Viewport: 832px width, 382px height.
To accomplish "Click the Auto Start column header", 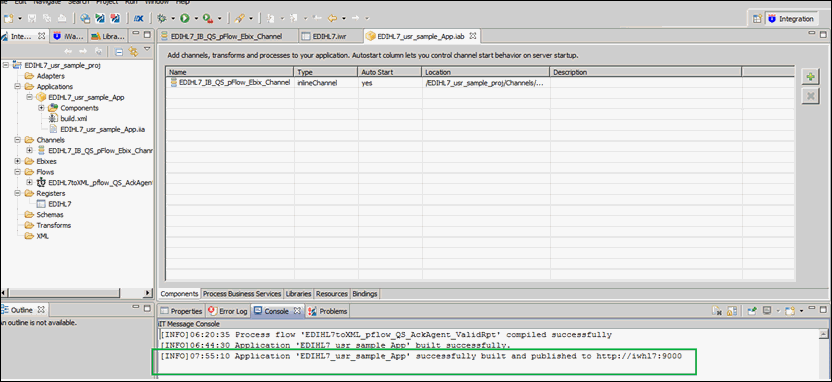I will click(x=389, y=72).
